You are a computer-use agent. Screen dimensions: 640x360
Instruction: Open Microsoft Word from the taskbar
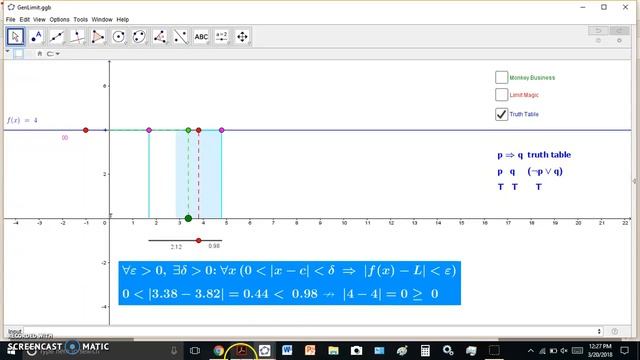pyautogui.click(x=287, y=350)
